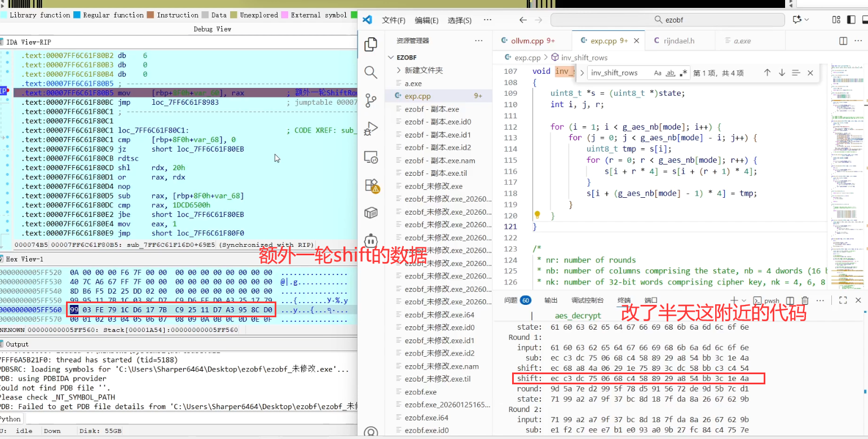Open the 文件(F) menu
868x439 pixels.
click(x=394, y=20)
